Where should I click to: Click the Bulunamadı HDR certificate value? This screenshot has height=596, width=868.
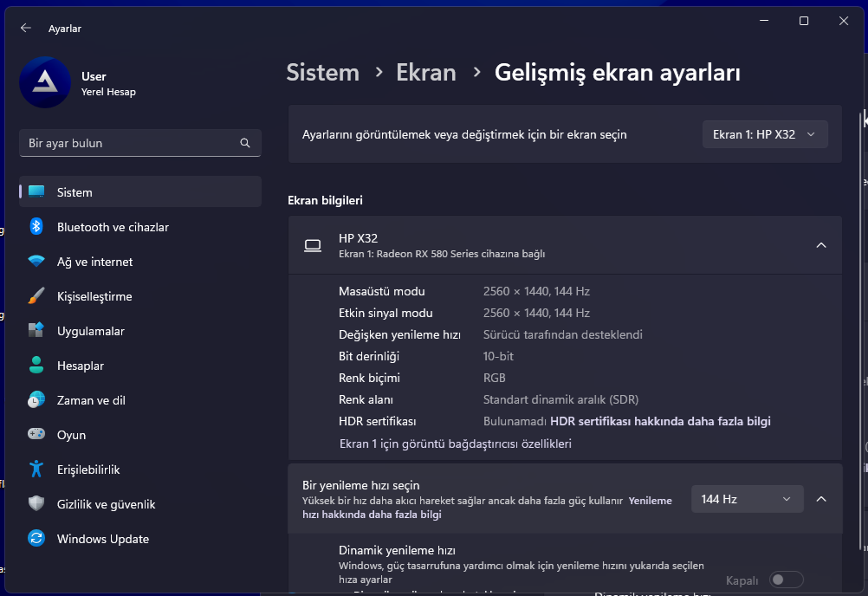click(515, 421)
